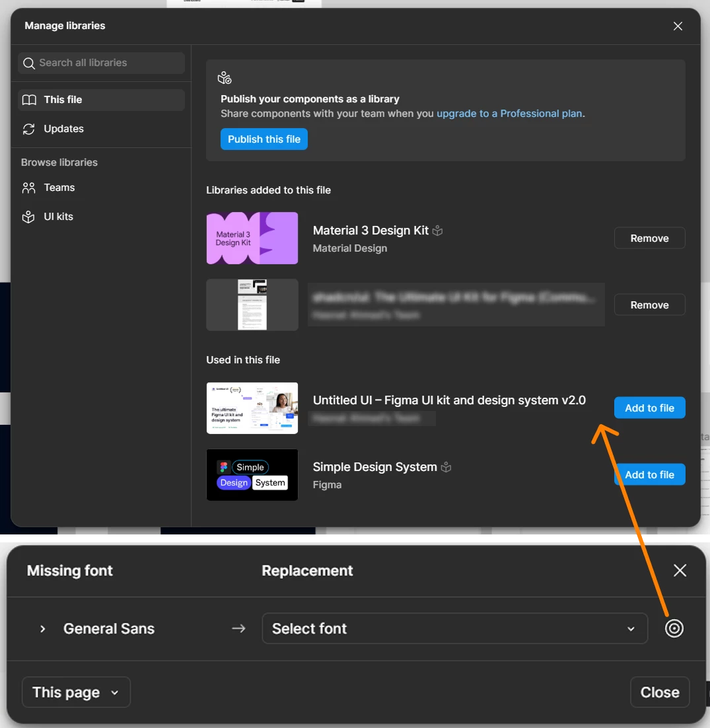Browse UI kits libraries

[x=101, y=217]
